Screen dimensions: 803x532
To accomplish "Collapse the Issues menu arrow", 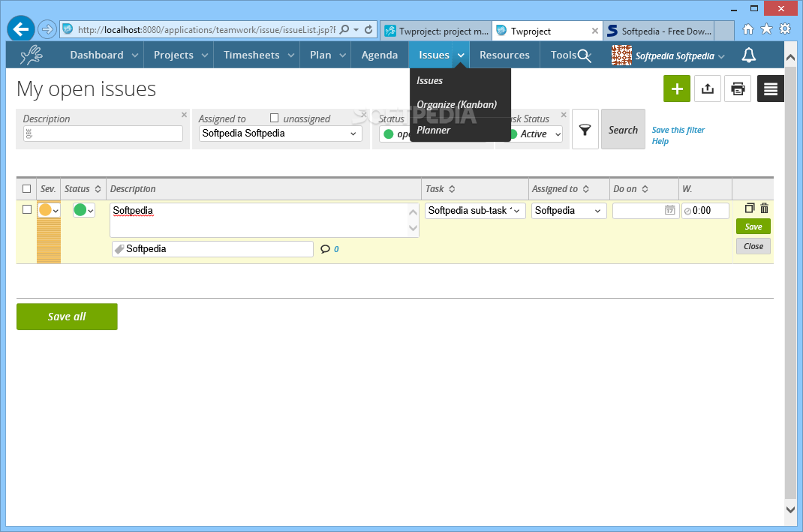I will point(461,56).
